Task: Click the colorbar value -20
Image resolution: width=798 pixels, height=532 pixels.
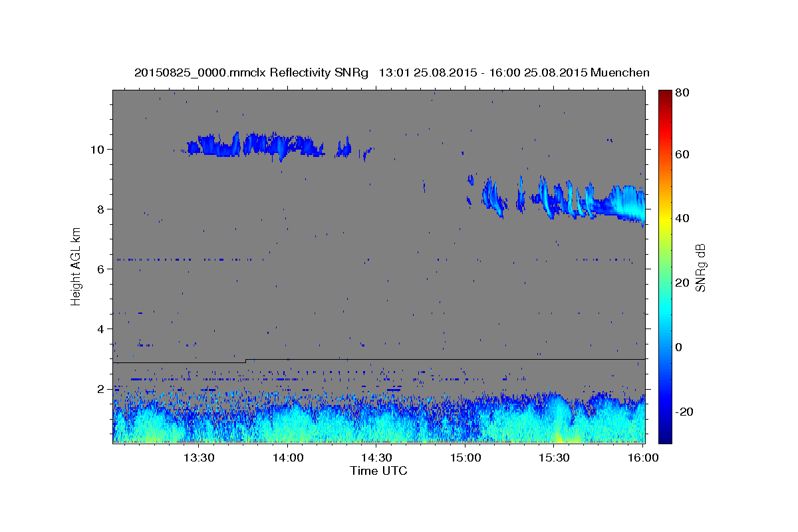Action: tap(686, 412)
